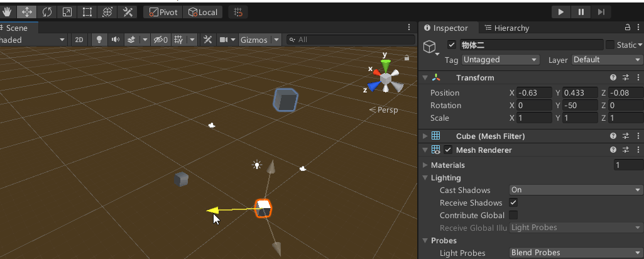Click the blue Z axis gizmo cone

click(x=374, y=86)
